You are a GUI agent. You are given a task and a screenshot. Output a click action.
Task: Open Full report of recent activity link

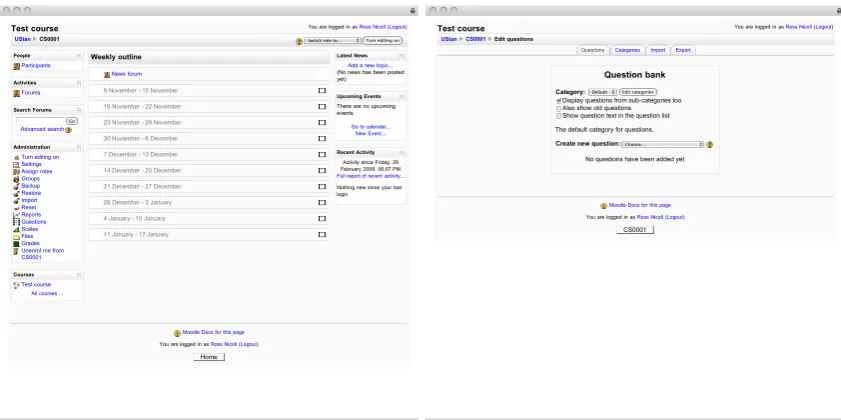pyautogui.click(x=370, y=176)
